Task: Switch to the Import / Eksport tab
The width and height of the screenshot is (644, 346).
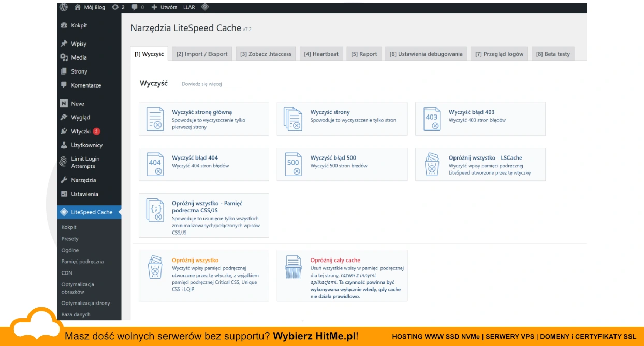Action: (202, 54)
